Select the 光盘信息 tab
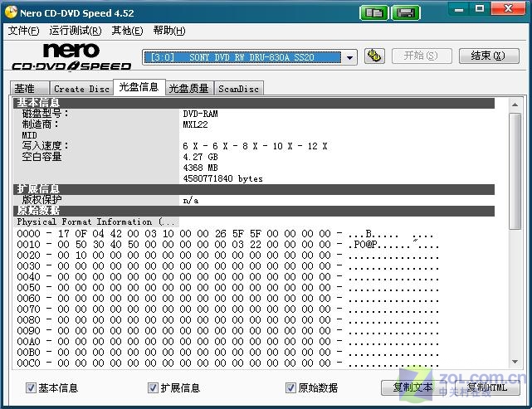Viewport: 532px width, 409px height. [x=139, y=87]
